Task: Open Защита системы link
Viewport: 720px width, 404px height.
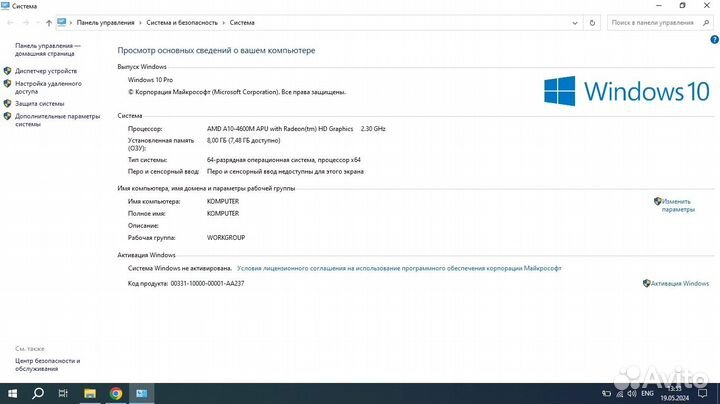Action: pos(39,104)
